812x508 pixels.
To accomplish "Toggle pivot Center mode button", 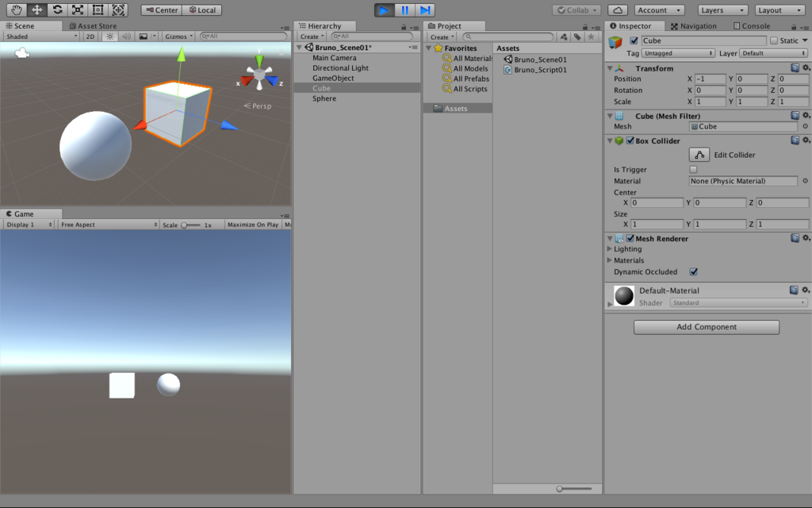I will pos(162,10).
